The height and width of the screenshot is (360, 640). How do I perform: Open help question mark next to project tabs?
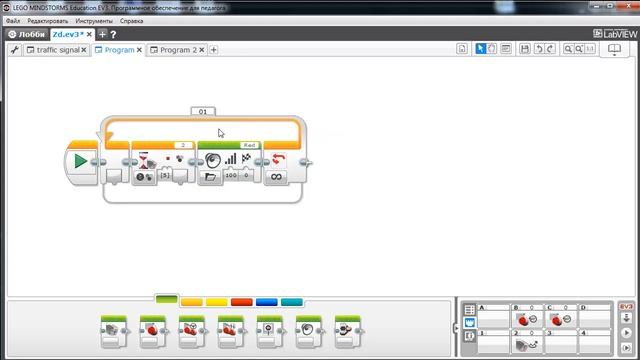click(113, 35)
